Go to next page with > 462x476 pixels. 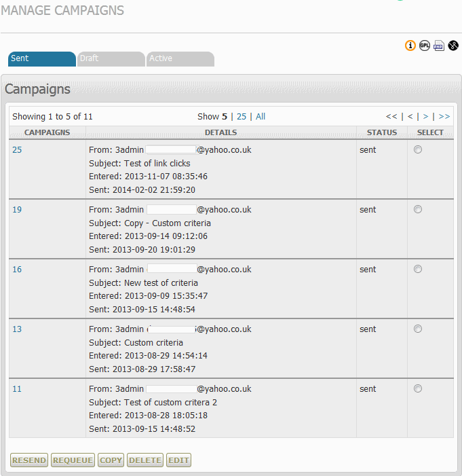tap(425, 117)
